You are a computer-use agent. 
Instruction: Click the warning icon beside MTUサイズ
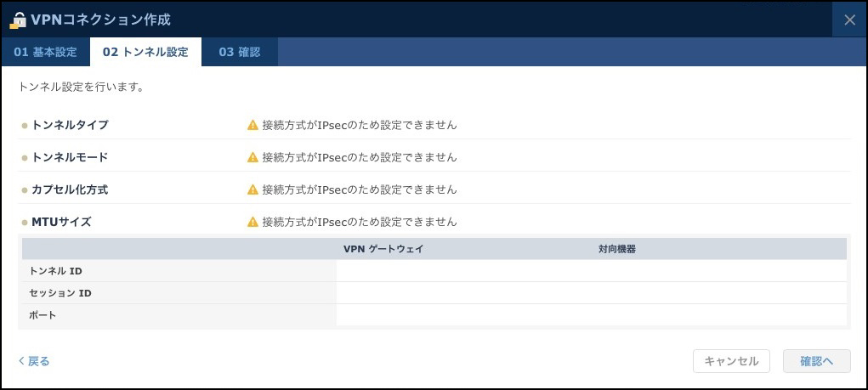tap(252, 222)
